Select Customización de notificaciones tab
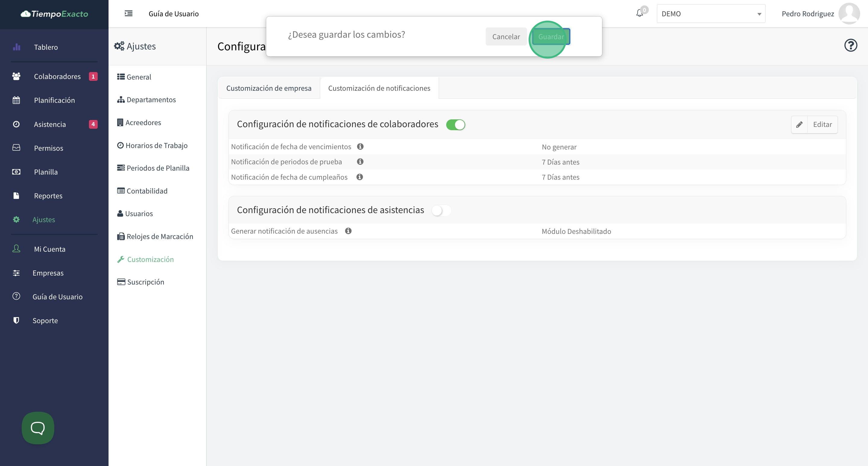 pos(379,88)
